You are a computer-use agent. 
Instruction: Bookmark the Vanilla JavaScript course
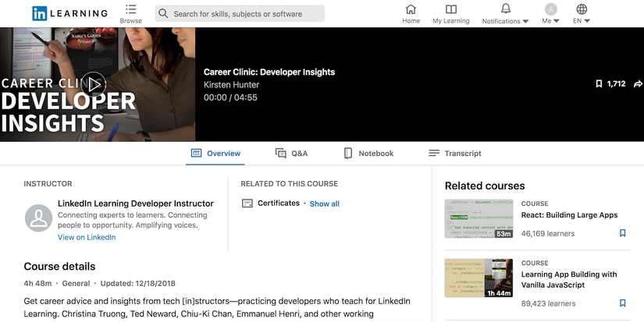623,303
